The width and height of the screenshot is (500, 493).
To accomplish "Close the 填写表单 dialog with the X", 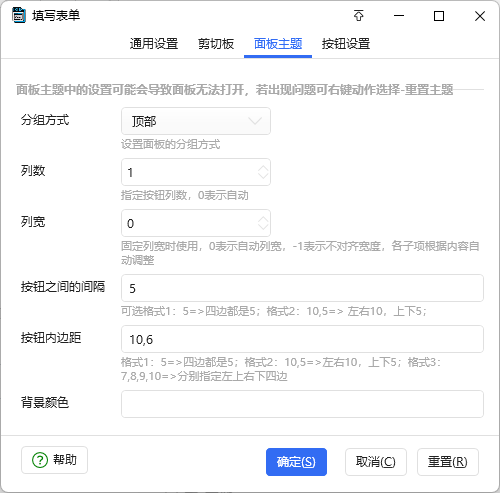I will (480, 16).
